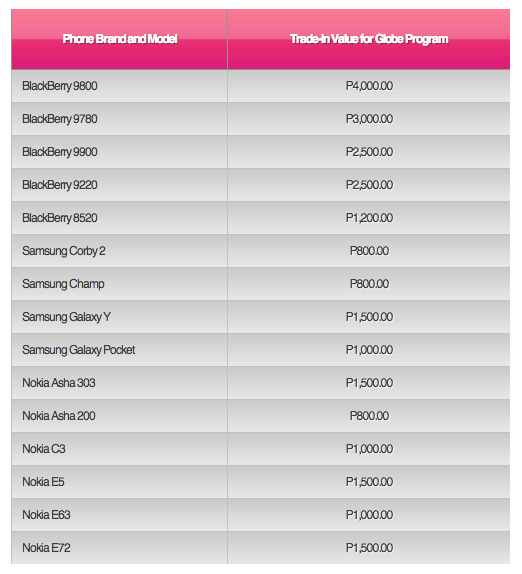Click on Nokia E63
The height and width of the screenshot is (574, 522).
coord(46,515)
